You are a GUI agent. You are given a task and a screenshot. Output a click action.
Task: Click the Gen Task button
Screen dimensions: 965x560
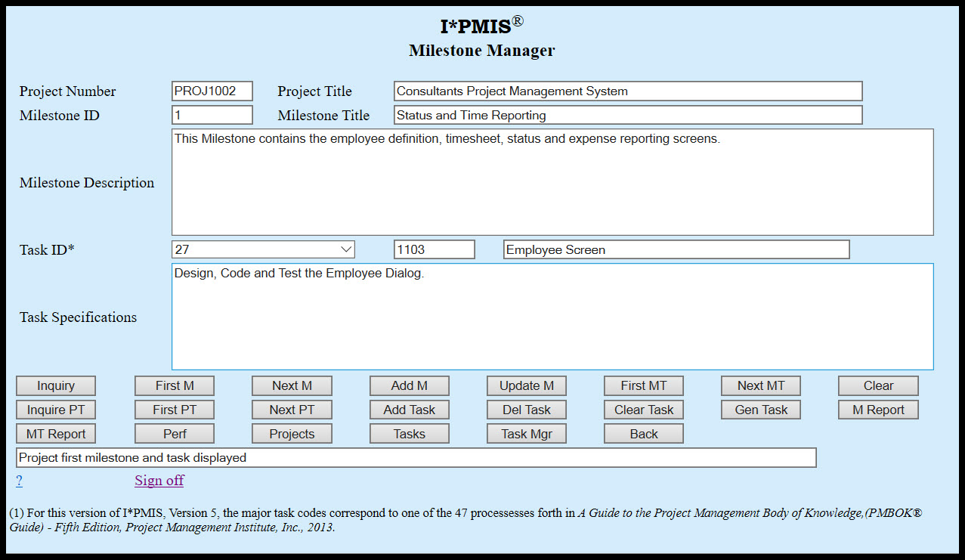[x=760, y=410]
